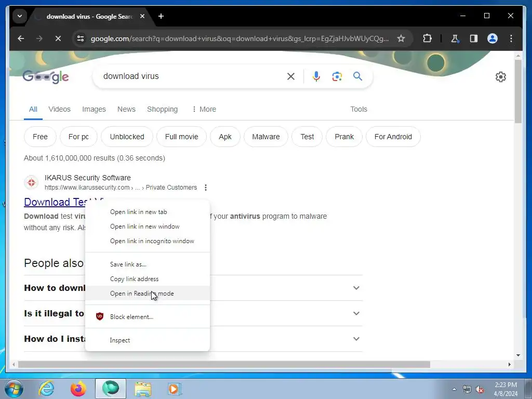Search by image with Google Lens
This screenshot has width=532, height=399.
pyautogui.click(x=337, y=76)
